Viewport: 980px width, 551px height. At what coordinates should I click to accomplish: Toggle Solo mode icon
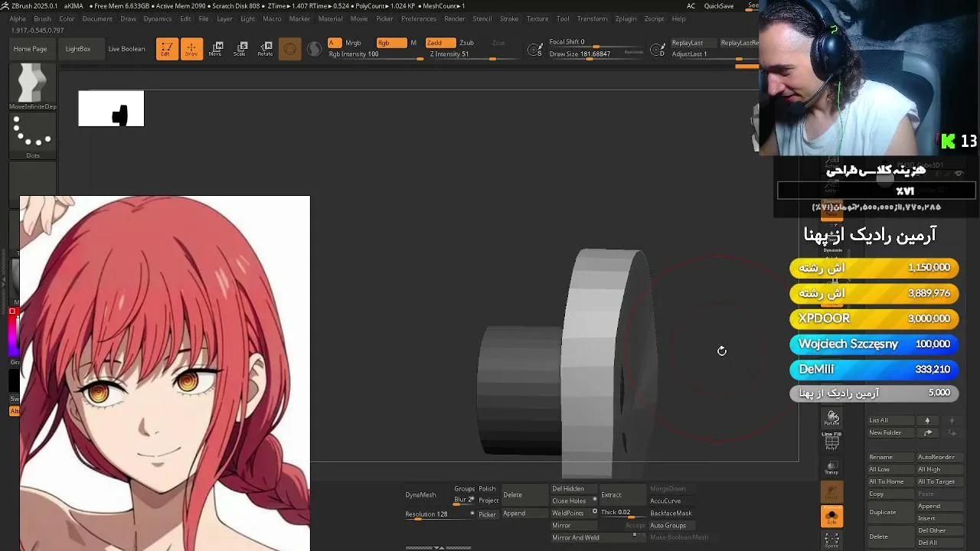[832, 517]
